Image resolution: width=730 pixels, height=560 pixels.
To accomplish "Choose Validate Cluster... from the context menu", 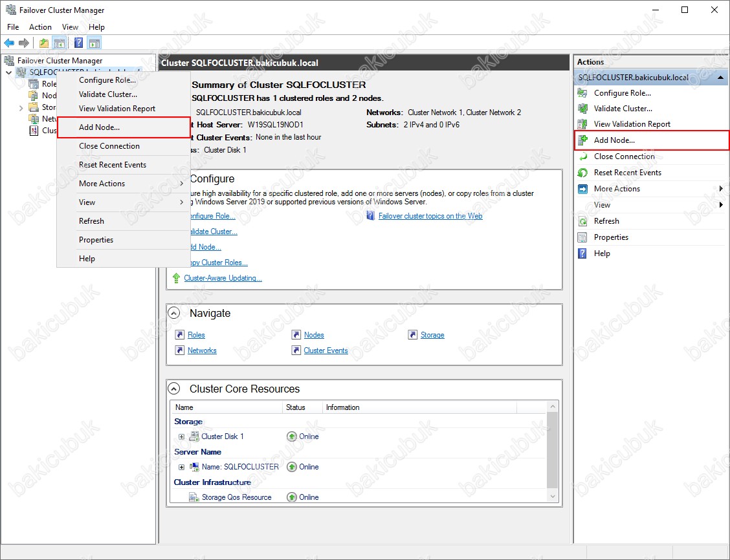I will click(x=124, y=94).
